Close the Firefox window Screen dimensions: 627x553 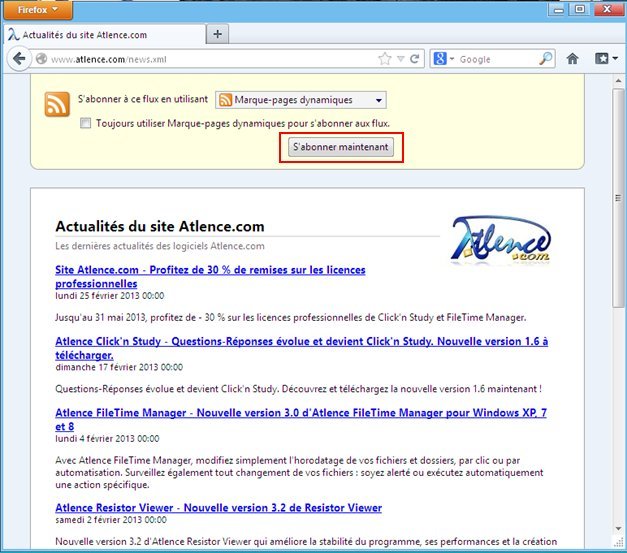[607, 9]
